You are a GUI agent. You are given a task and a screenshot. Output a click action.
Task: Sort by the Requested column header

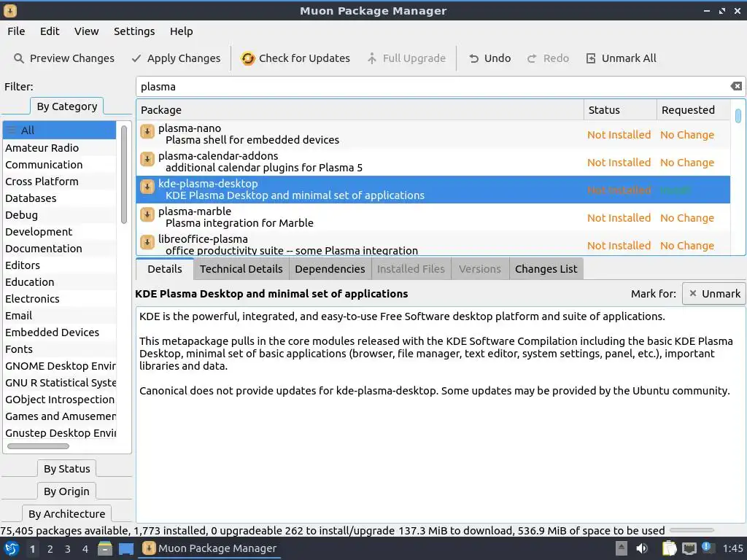click(693, 110)
